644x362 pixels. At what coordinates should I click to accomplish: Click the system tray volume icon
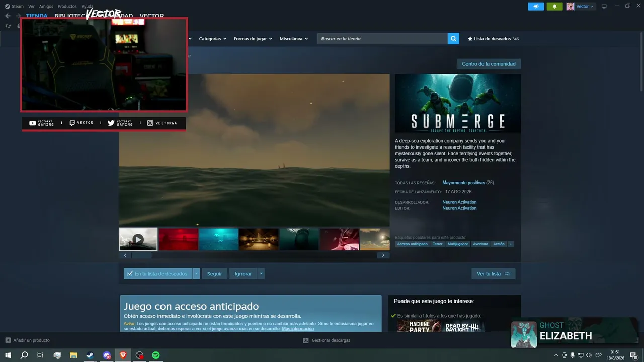point(589,355)
